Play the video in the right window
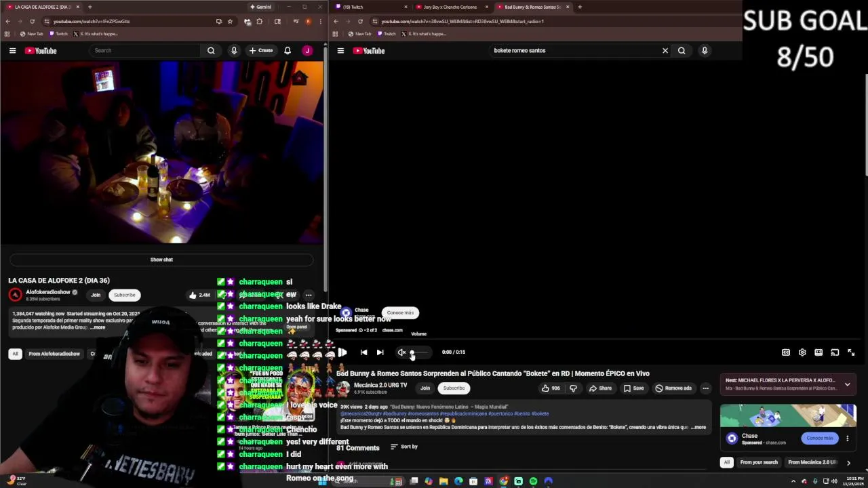 [342, 352]
